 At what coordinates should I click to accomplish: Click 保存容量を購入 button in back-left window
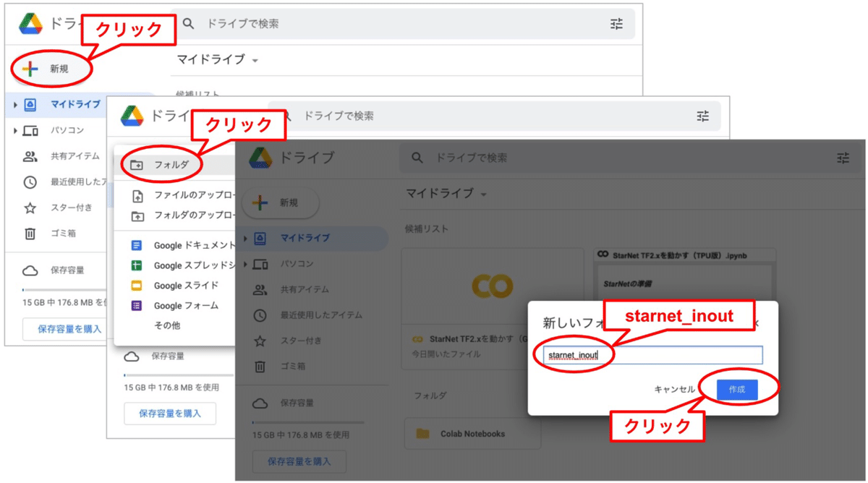69,329
